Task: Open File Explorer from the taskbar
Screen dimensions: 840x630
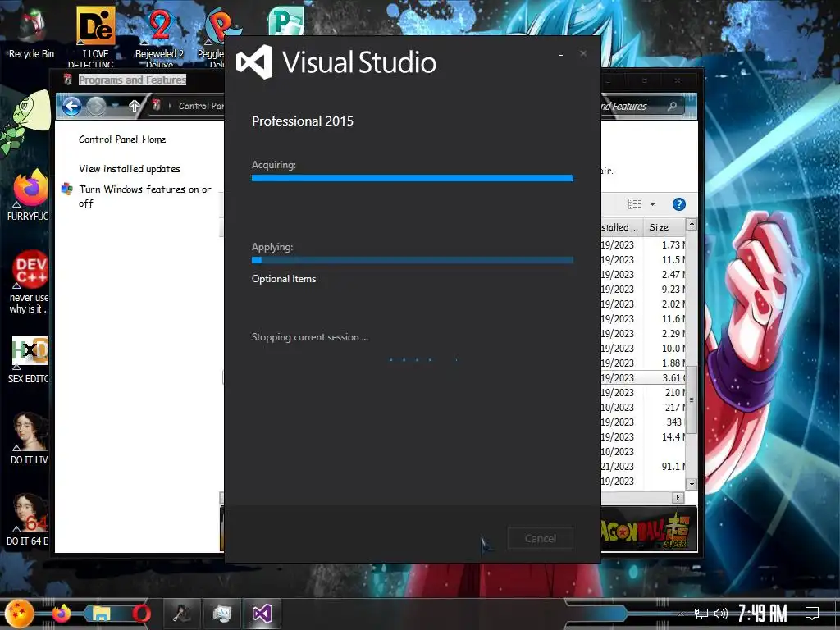Action: coord(101,614)
